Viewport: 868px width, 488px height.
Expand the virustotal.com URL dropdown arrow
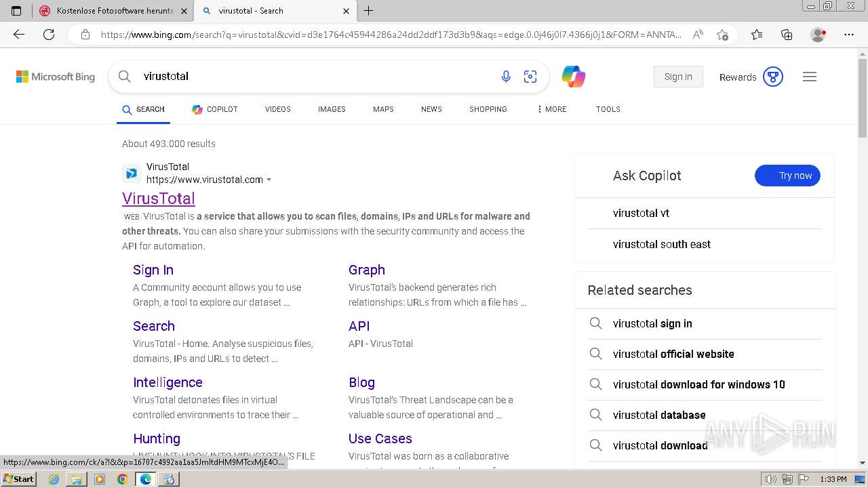coord(269,180)
